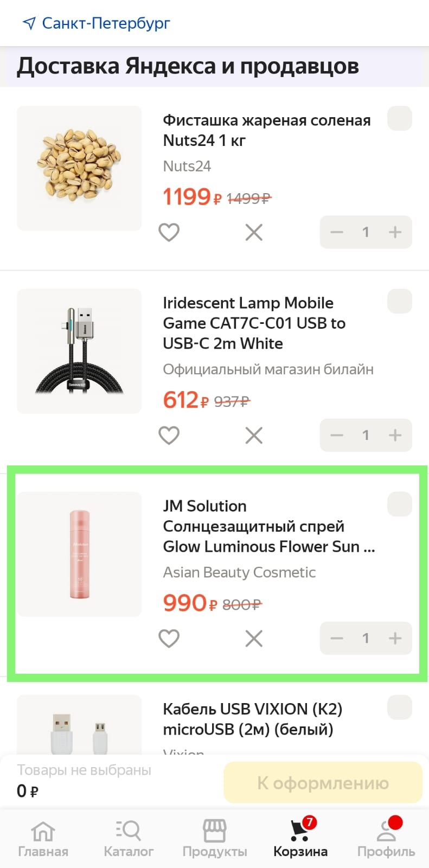The image size is (429, 868).
Task: Remove pistachios from cart with X icon
Action: [x=254, y=233]
